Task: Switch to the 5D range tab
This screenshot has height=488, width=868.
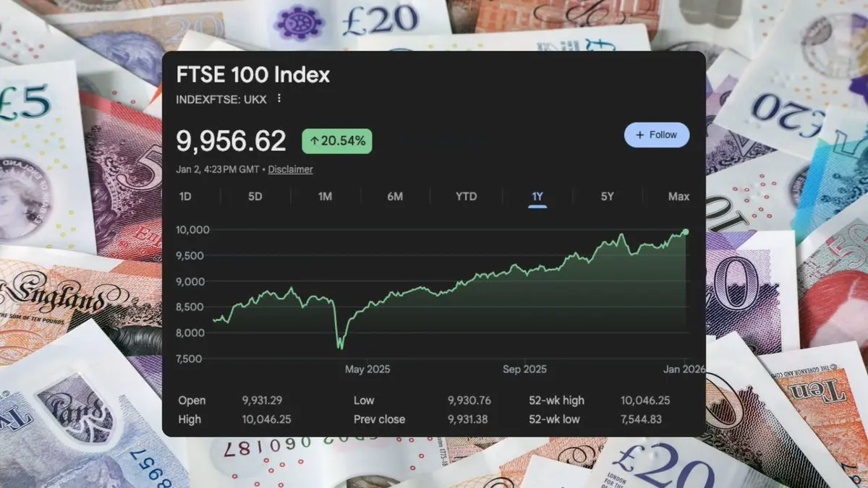Action: click(255, 196)
